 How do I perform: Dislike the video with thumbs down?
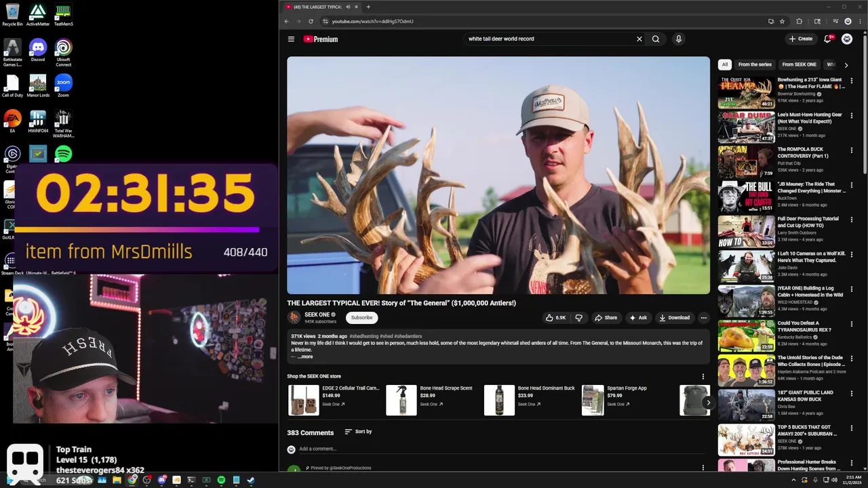click(x=578, y=318)
